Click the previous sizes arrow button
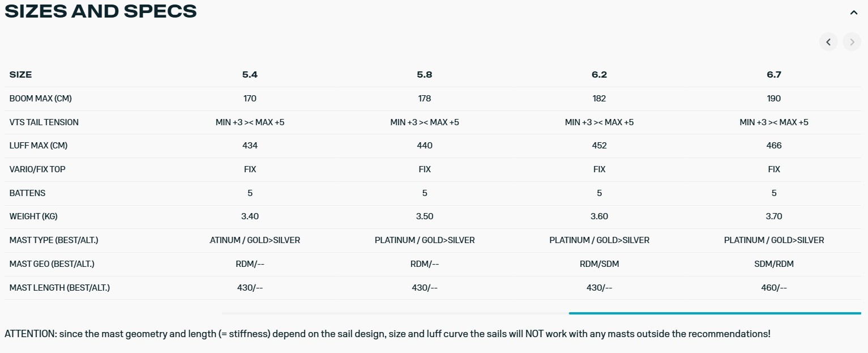 828,42
